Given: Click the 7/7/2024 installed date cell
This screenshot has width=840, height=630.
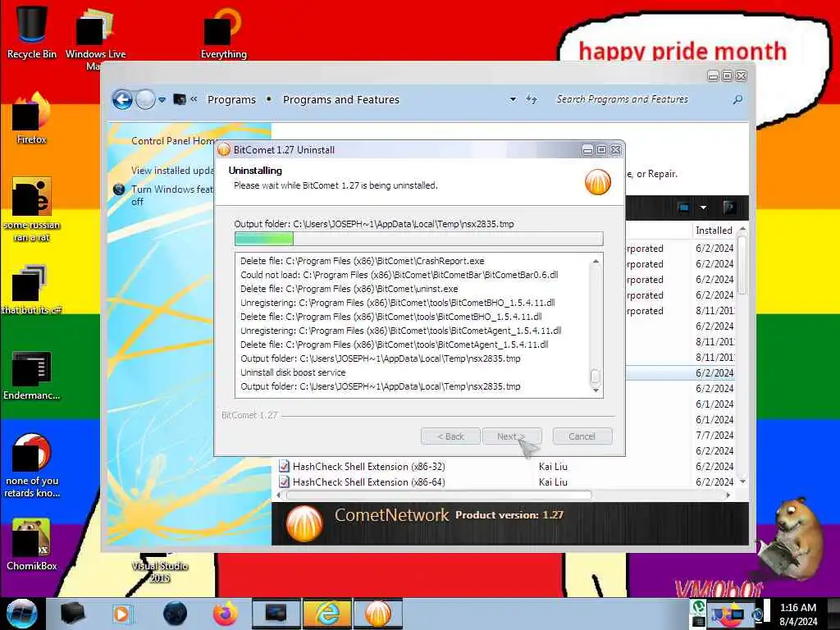Looking at the screenshot, I should [714, 436].
